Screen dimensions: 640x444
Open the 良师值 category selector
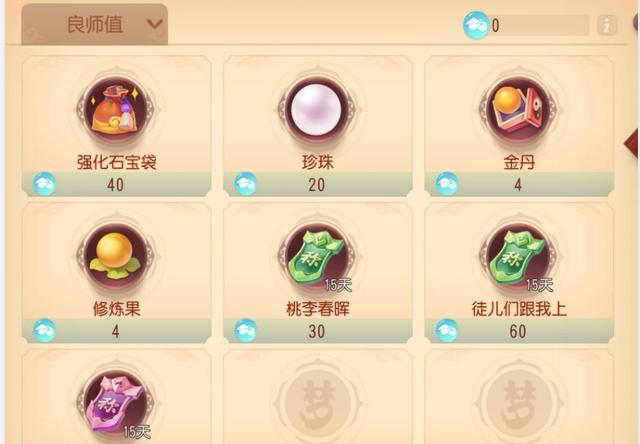95,24
